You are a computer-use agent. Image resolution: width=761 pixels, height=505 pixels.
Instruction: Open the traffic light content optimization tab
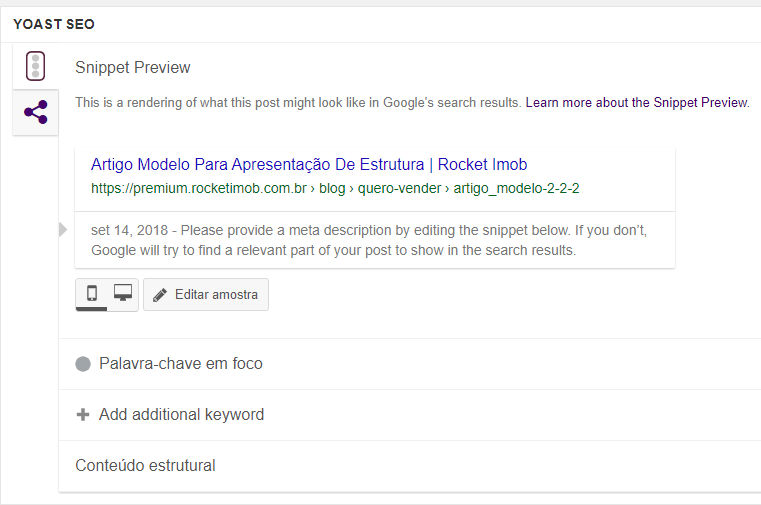(x=35, y=66)
